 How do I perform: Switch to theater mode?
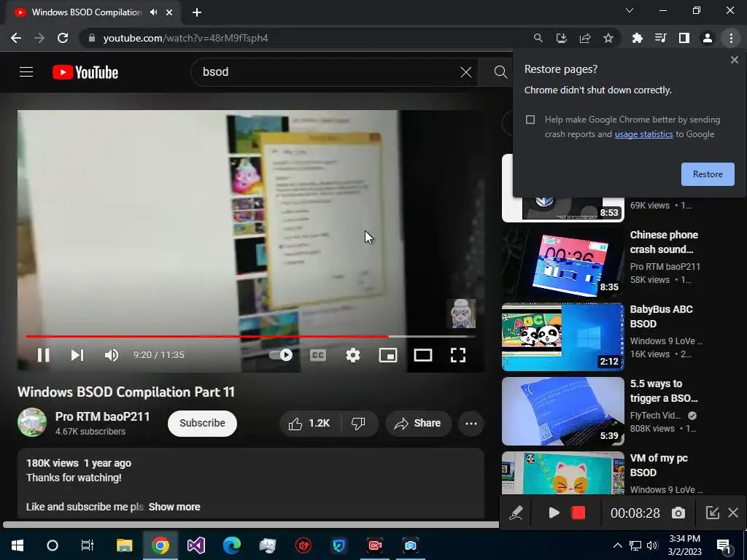click(x=423, y=355)
